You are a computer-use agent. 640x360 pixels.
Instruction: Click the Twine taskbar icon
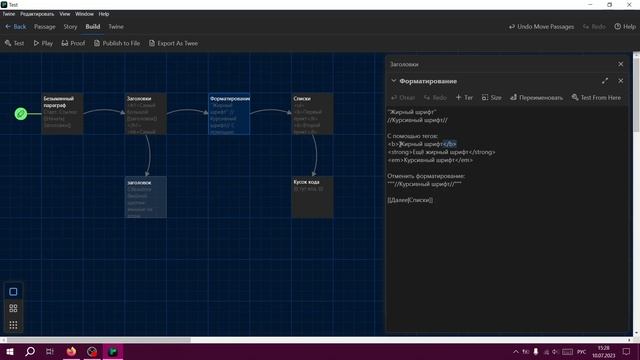[x=113, y=351]
